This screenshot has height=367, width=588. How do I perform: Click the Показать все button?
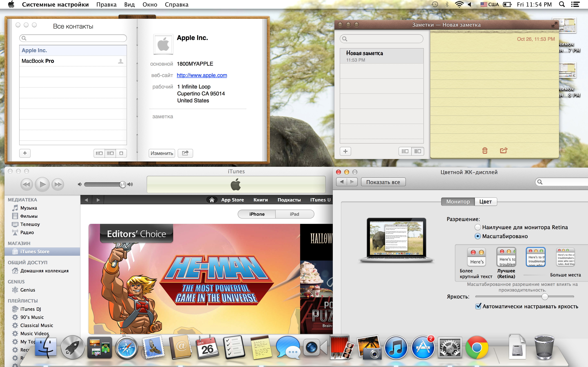[x=383, y=182]
